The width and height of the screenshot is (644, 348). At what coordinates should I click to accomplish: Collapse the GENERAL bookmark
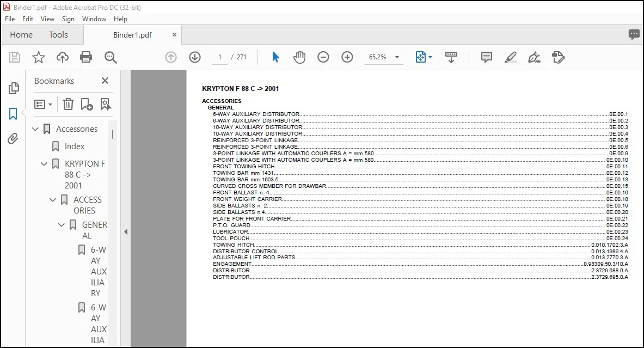pos(61,225)
